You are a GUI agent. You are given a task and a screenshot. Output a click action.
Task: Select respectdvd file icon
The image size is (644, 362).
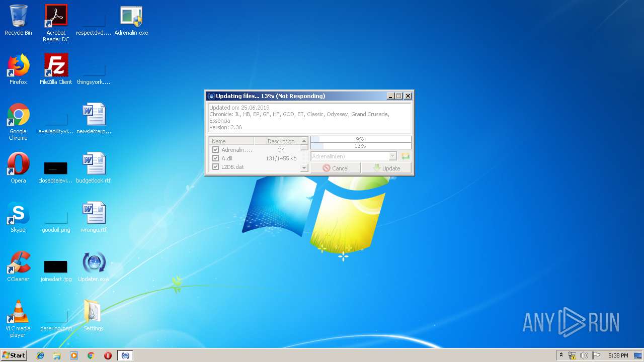(x=94, y=23)
